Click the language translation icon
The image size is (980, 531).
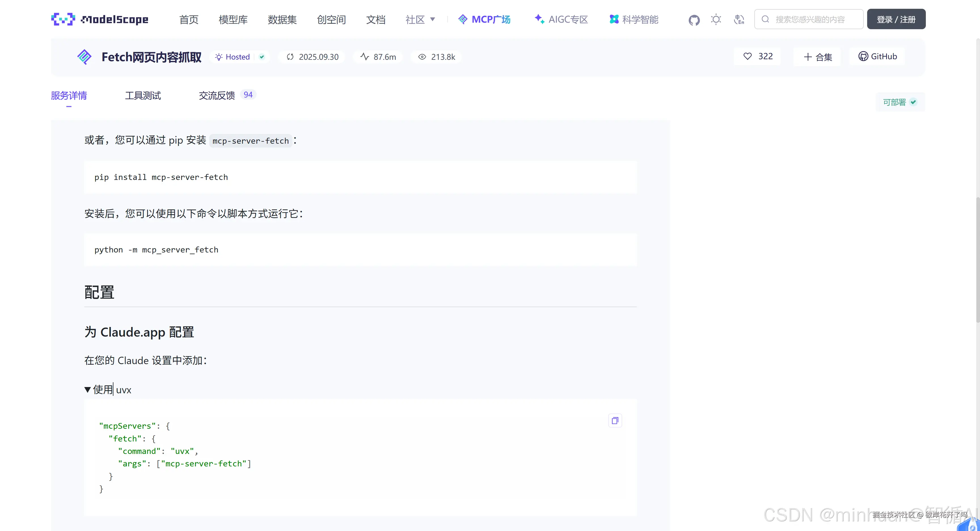[x=739, y=19]
